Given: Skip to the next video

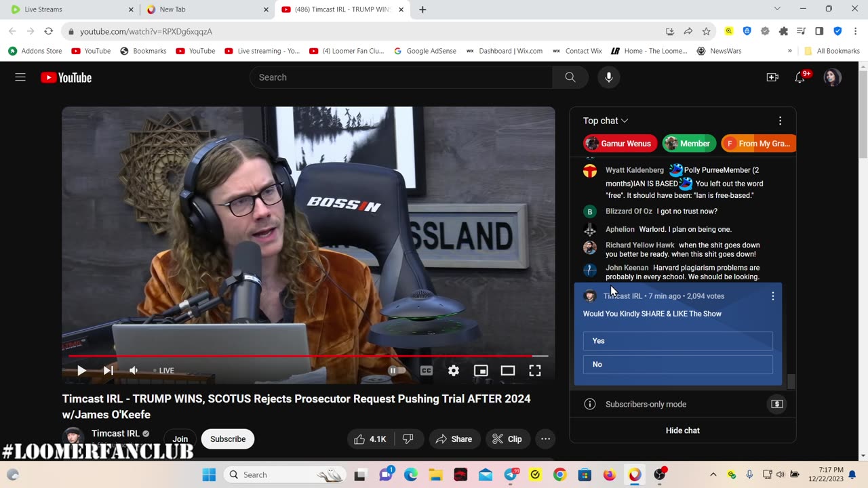Looking at the screenshot, I should [x=108, y=370].
